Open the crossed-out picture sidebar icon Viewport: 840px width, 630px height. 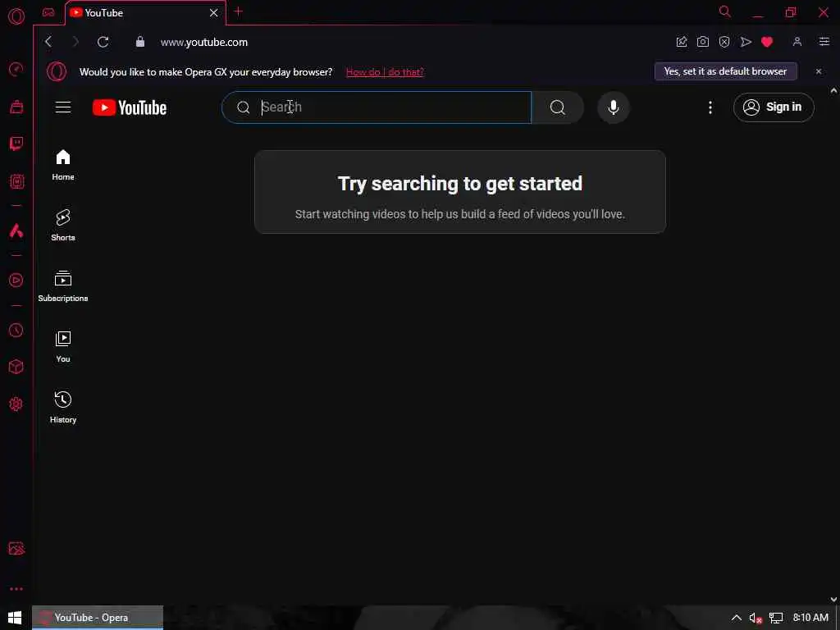coord(16,548)
